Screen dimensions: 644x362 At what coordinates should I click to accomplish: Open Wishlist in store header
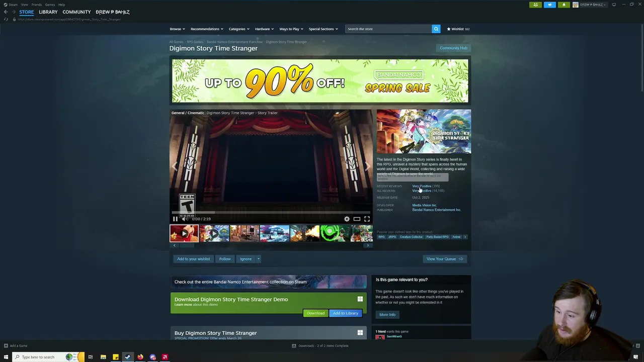pyautogui.click(x=458, y=29)
